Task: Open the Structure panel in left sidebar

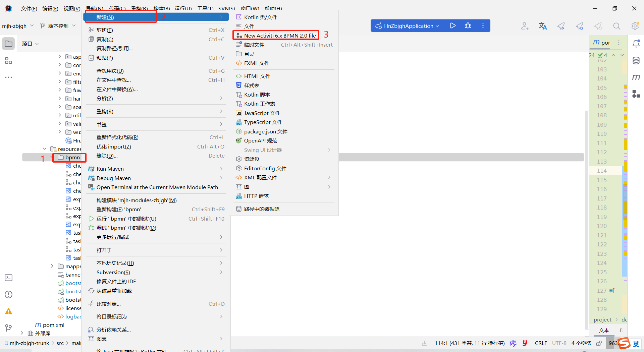Action: click(8, 61)
